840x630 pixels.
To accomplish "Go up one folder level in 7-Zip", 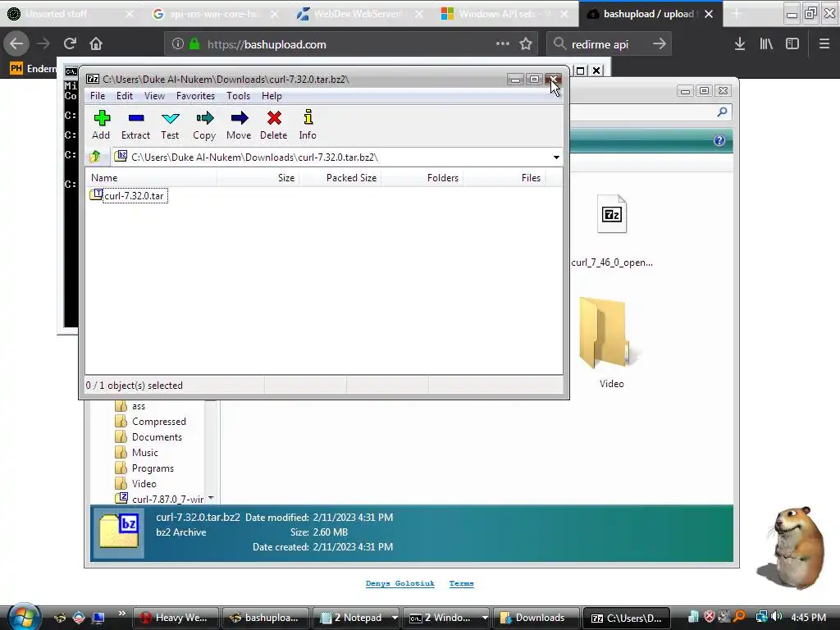I will click(x=95, y=157).
